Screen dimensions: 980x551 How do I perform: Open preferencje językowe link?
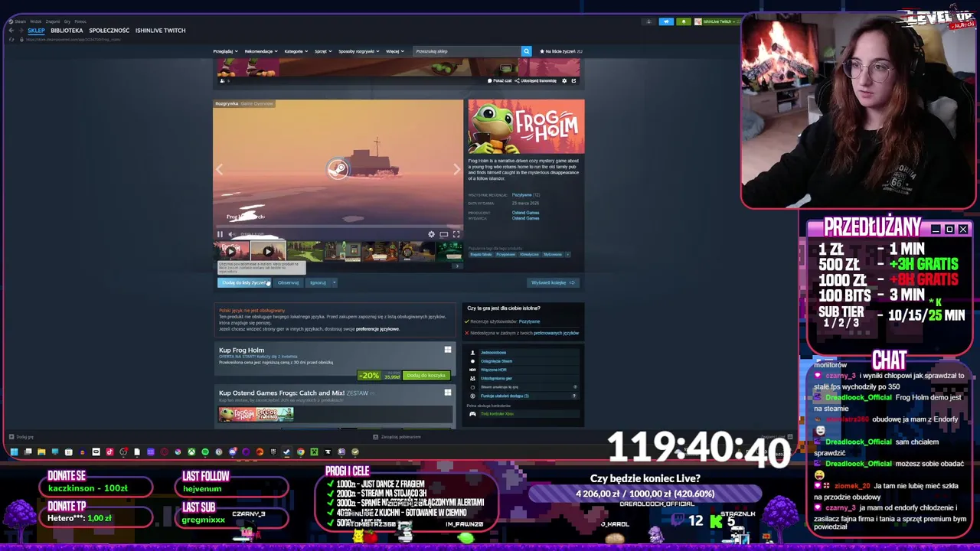click(x=377, y=329)
